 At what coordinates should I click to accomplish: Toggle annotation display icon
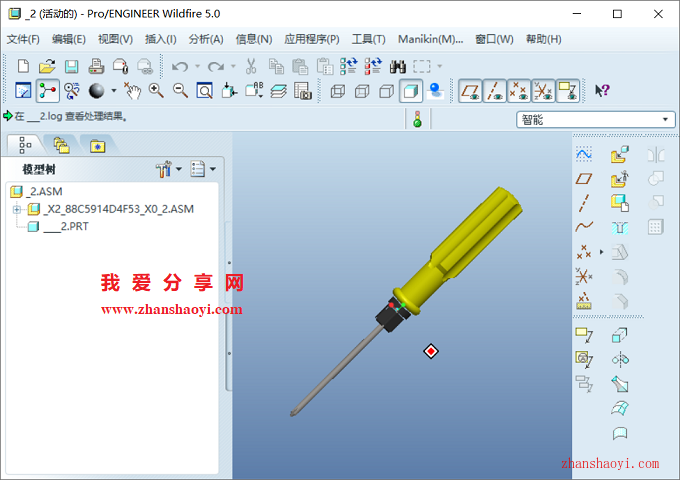pyautogui.click(x=568, y=91)
